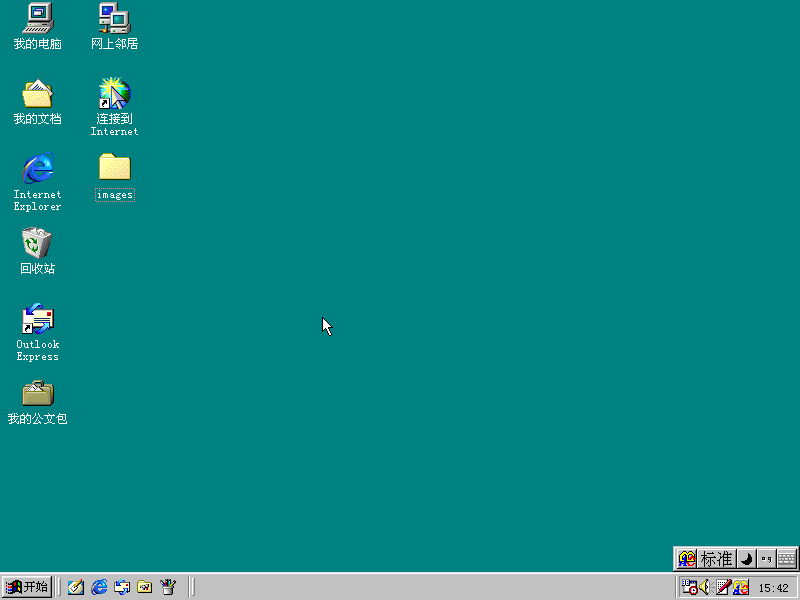
Task: Toggle the IME soft keyboard
Action: (x=787, y=559)
